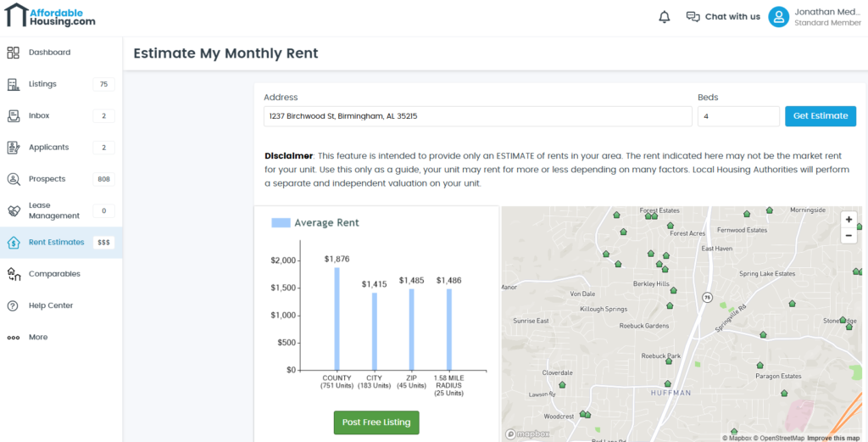868x442 pixels.
Task: Click the COUNTY $1,876 bar
Action: click(337, 318)
